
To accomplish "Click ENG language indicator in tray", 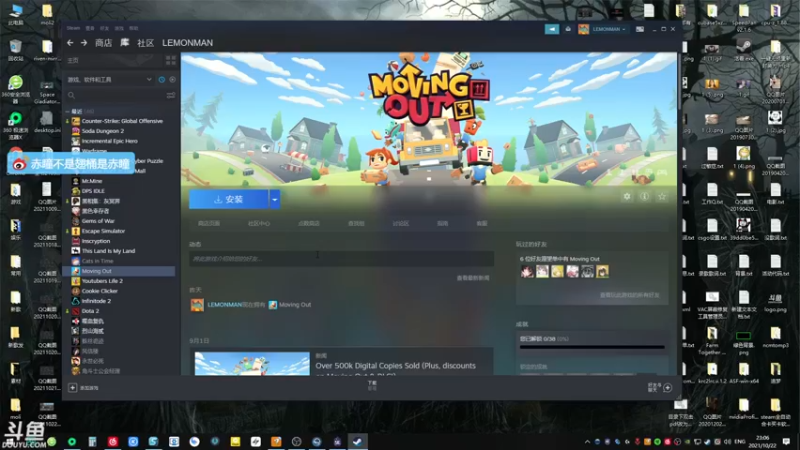I will (x=740, y=441).
